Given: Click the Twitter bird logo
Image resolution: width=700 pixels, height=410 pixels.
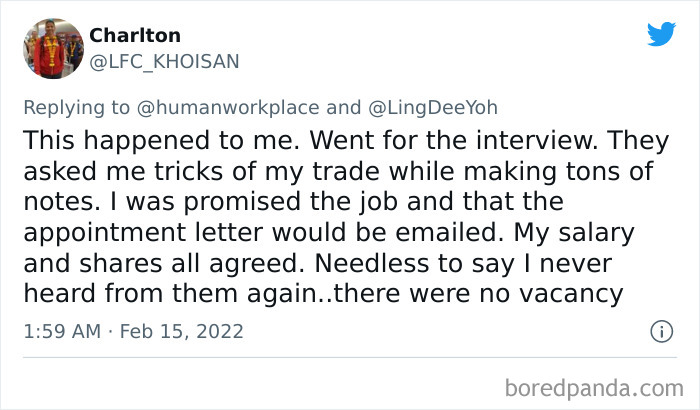Looking at the screenshot, I should click(x=661, y=36).
